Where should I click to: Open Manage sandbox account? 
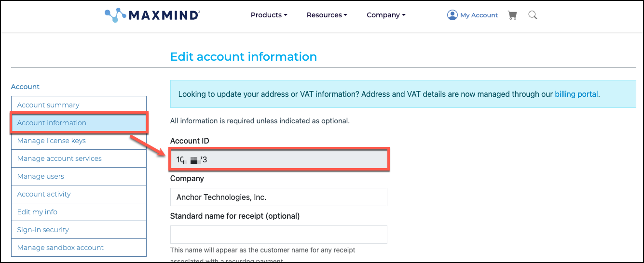point(60,248)
